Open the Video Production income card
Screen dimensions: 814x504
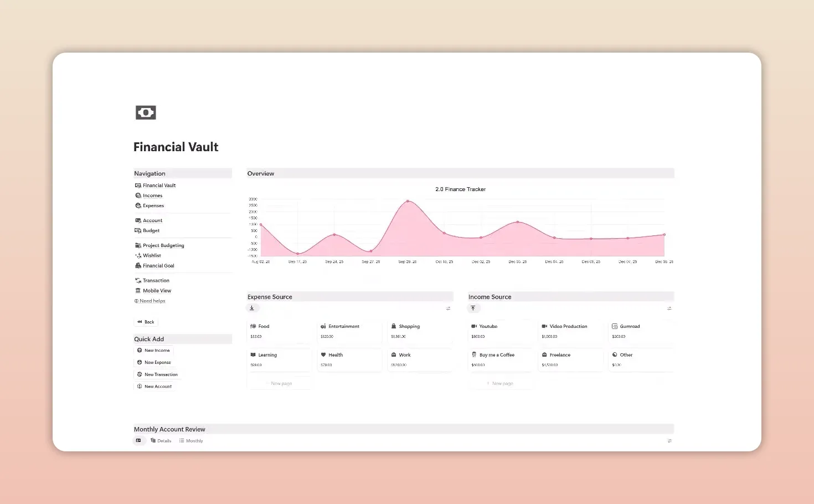(571, 331)
